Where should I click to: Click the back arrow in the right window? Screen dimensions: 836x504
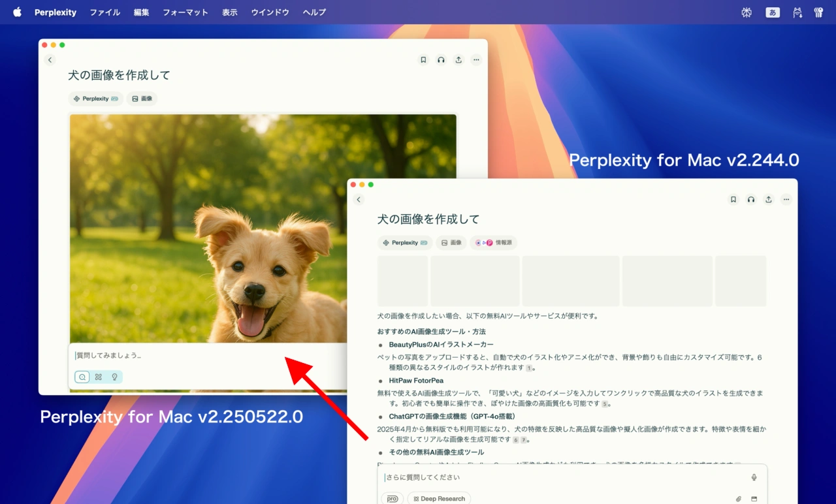point(358,200)
